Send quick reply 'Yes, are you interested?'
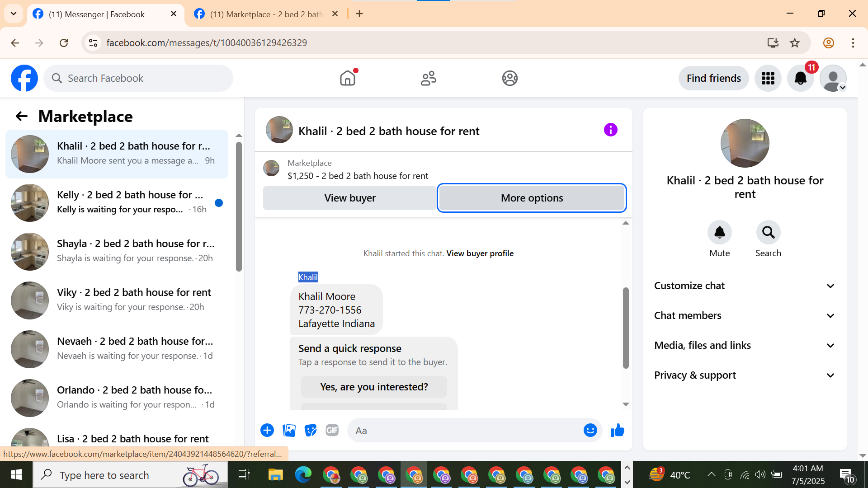Viewport: 868px width, 488px height. pyautogui.click(x=374, y=387)
